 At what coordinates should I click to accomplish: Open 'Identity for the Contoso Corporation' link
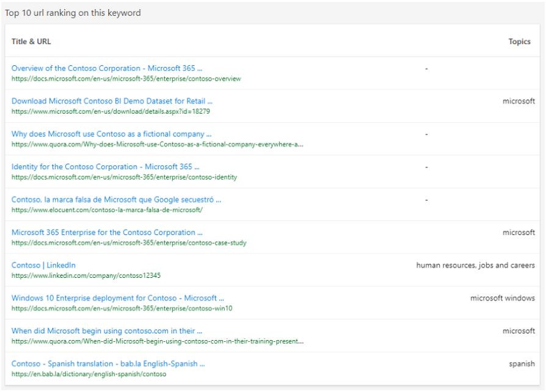point(106,167)
